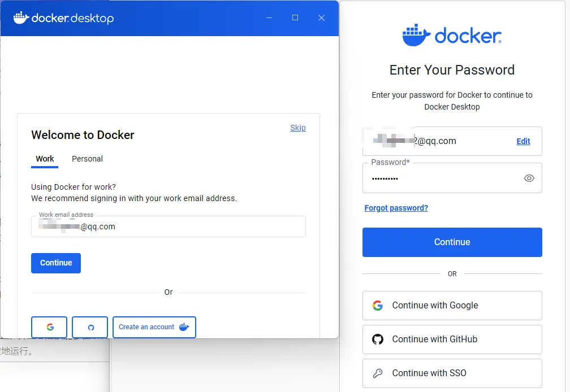Click the 'Welcome to Docker' heading

[x=83, y=135]
